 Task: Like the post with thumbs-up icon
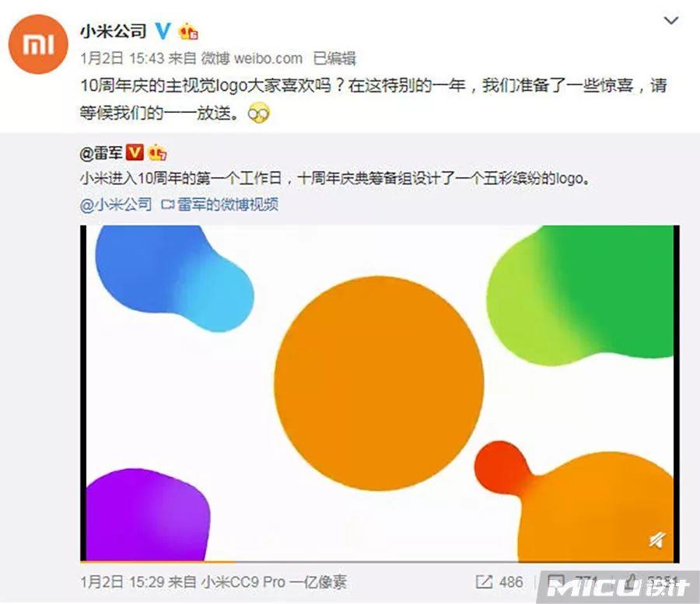(631, 581)
